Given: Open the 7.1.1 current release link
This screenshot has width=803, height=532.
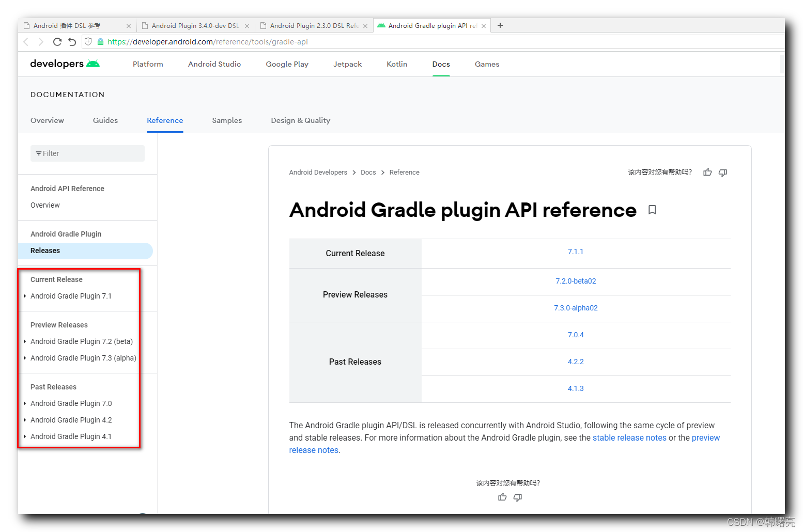Looking at the screenshot, I should 576,252.
